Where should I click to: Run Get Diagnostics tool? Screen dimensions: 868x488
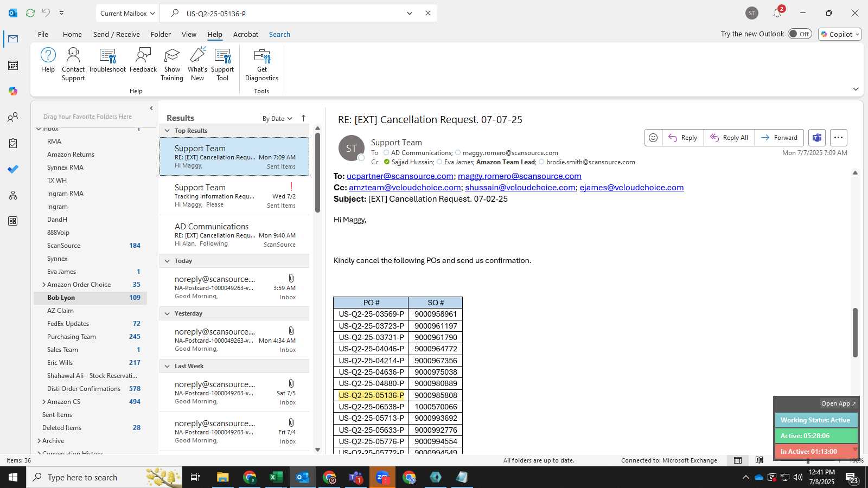[261, 64]
